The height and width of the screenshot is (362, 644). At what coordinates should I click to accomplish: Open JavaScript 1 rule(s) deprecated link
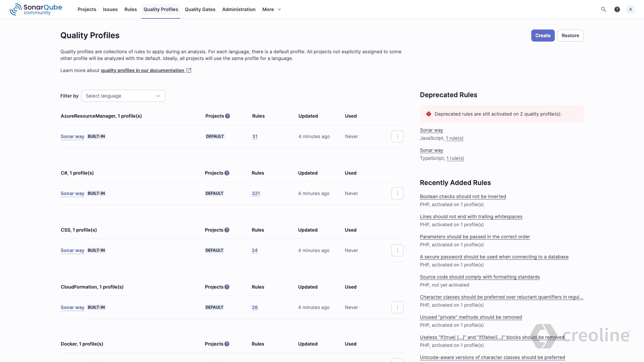(454, 138)
